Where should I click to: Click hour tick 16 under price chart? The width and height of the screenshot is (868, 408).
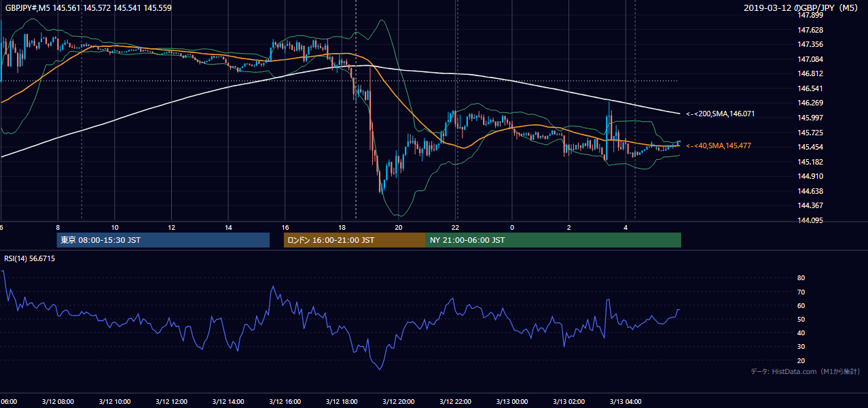point(285,228)
